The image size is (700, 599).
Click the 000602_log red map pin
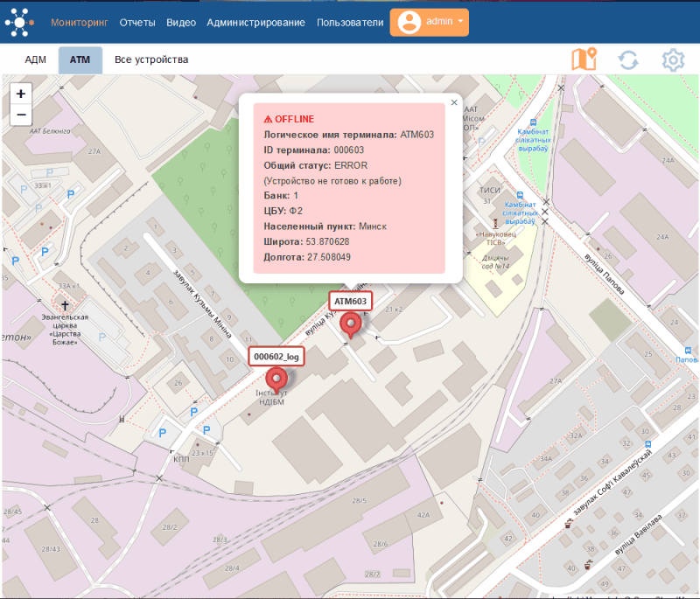pos(277,378)
